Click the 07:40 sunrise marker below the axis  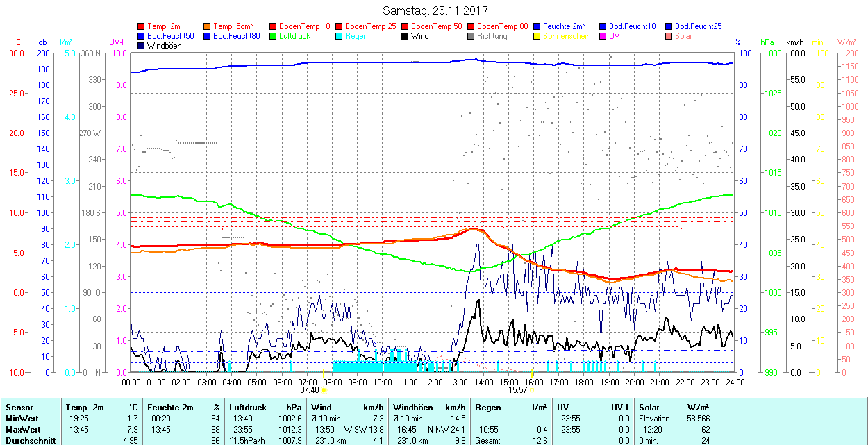310,390
